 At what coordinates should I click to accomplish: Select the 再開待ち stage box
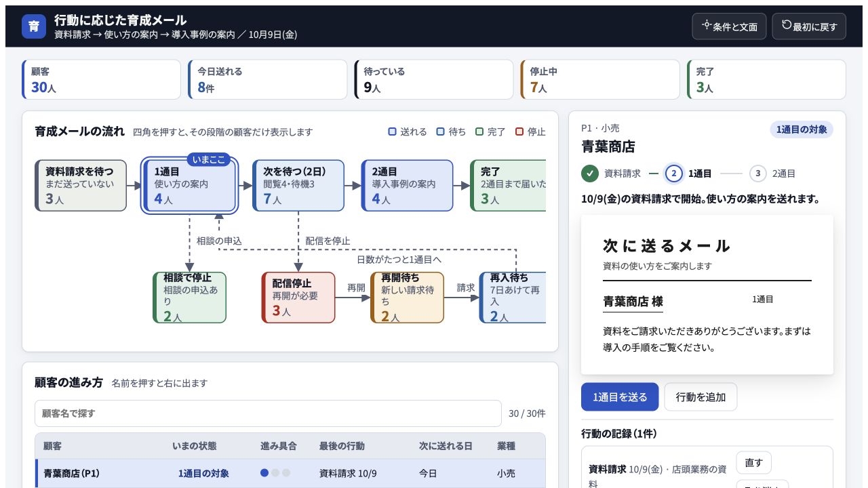[407, 298]
